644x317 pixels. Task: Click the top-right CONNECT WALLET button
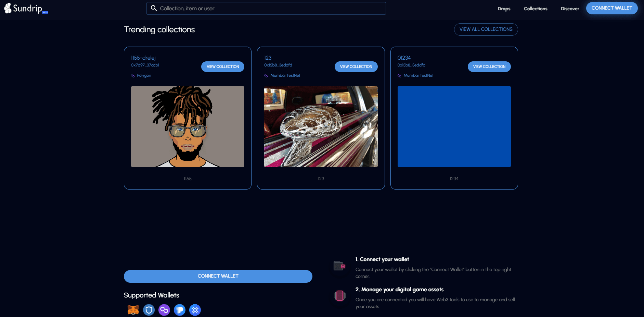coord(612,8)
